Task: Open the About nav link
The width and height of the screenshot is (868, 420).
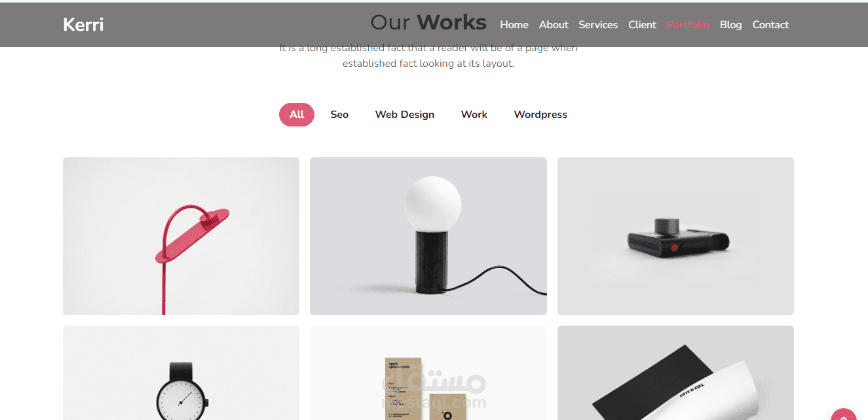Action: 554,25
